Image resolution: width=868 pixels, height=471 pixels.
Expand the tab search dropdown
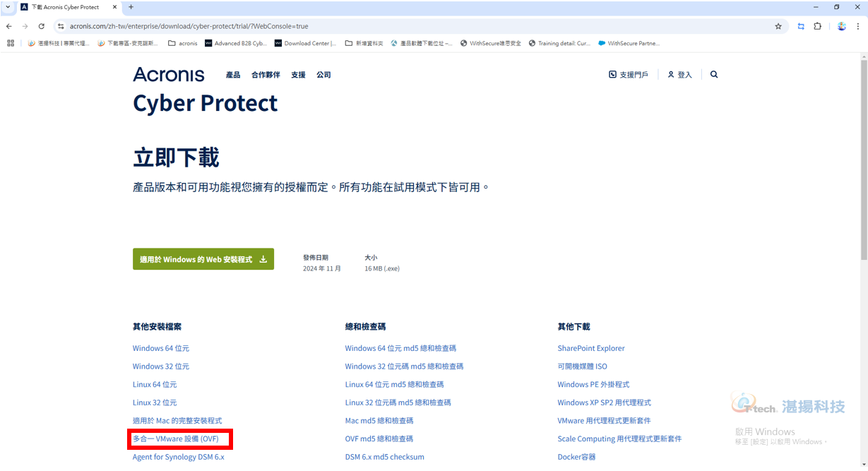pyautogui.click(x=7, y=7)
